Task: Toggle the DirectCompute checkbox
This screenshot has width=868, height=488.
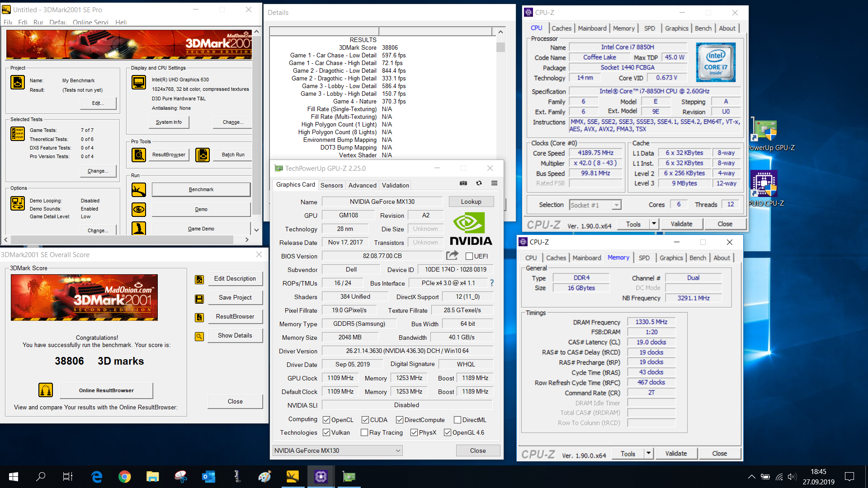Action: (x=400, y=420)
